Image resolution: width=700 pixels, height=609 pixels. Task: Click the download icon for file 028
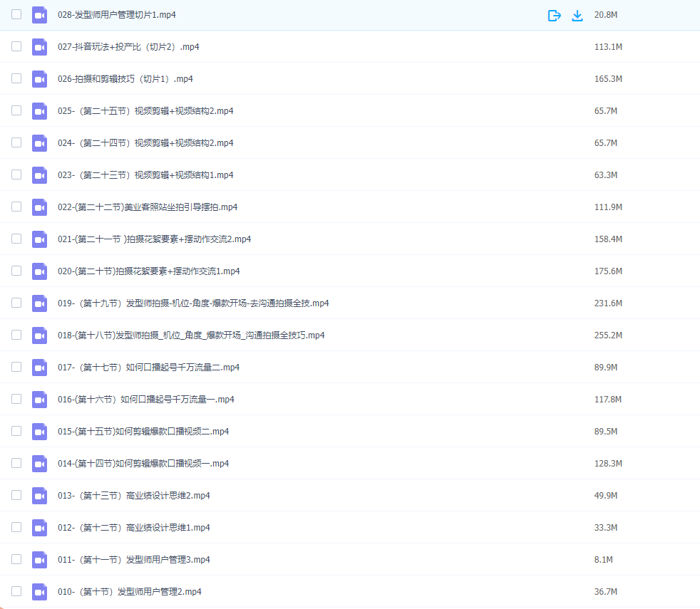[x=577, y=15]
